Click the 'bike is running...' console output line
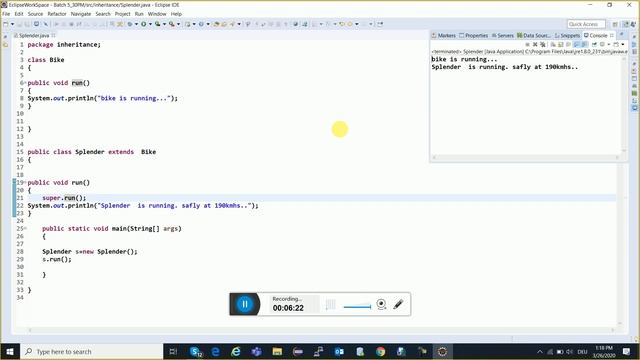The height and width of the screenshot is (360, 640). click(x=464, y=59)
